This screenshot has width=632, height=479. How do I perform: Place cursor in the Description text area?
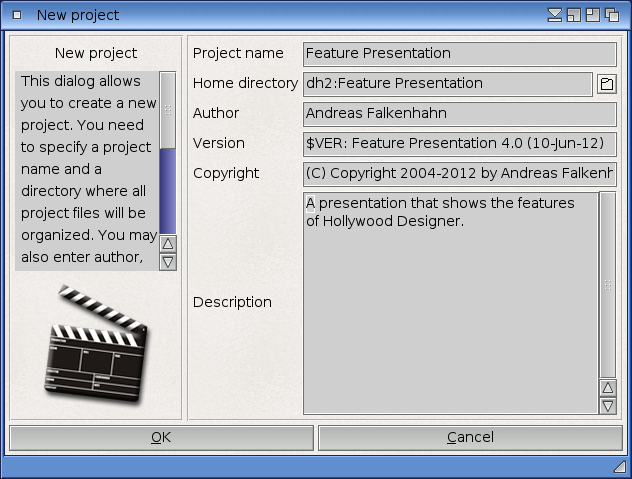tap(449, 302)
